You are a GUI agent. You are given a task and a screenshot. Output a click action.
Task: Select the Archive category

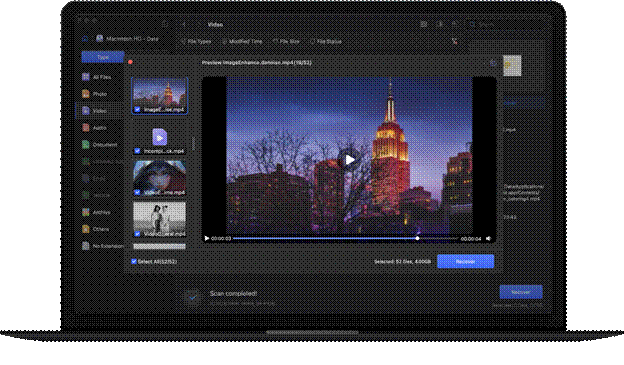[96, 212]
